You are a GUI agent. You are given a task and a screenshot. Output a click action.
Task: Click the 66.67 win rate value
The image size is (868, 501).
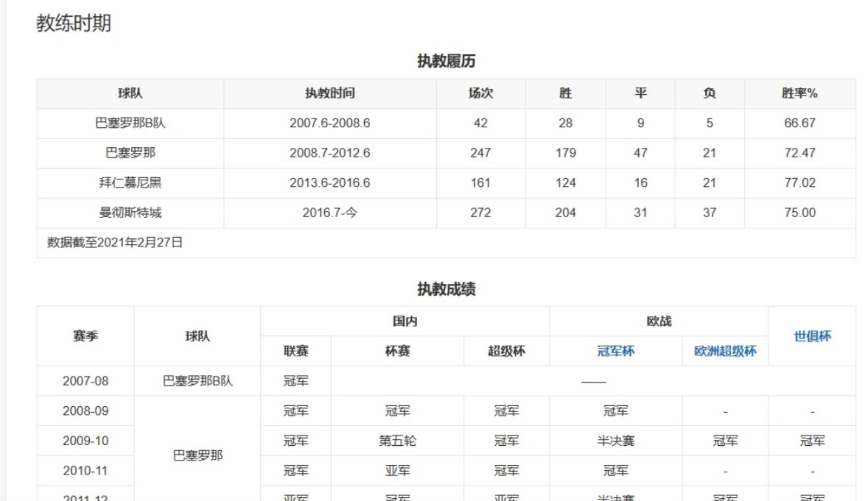800,123
